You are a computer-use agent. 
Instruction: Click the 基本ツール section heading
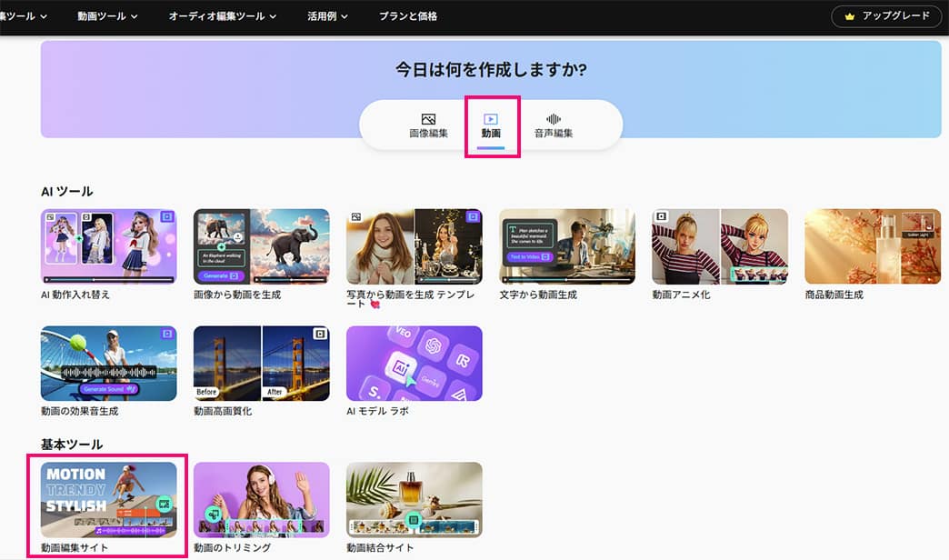[x=72, y=445]
